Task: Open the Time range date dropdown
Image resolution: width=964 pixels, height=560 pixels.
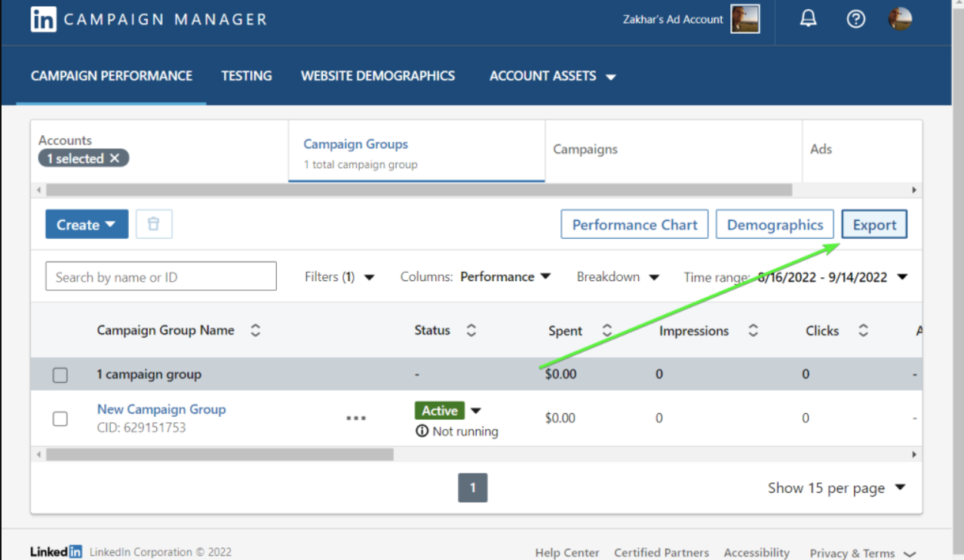Action: pos(795,277)
